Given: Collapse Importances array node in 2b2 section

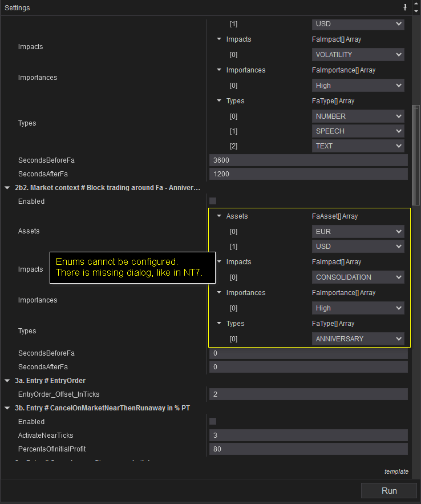Looking at the screenshot, I should point(219,292).
